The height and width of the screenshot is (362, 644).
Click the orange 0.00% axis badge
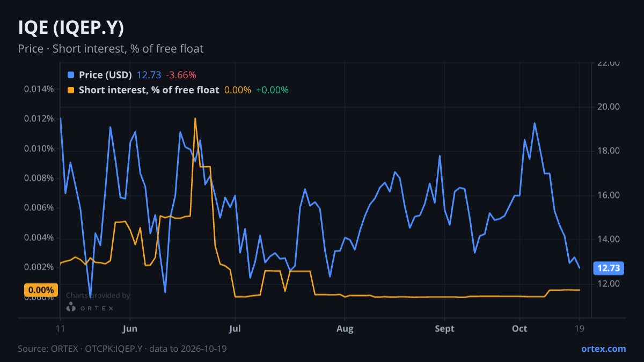(x=41, y=290)
